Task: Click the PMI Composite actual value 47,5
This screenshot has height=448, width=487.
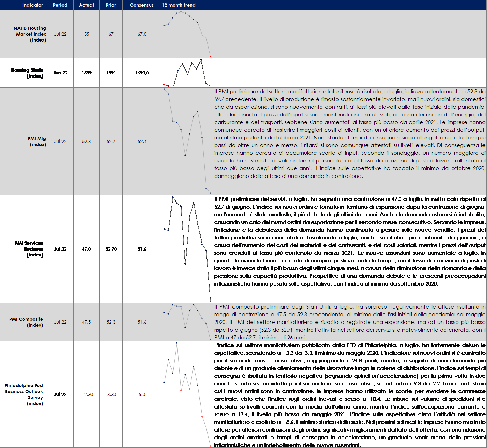Action: click(x=87, y=322)
